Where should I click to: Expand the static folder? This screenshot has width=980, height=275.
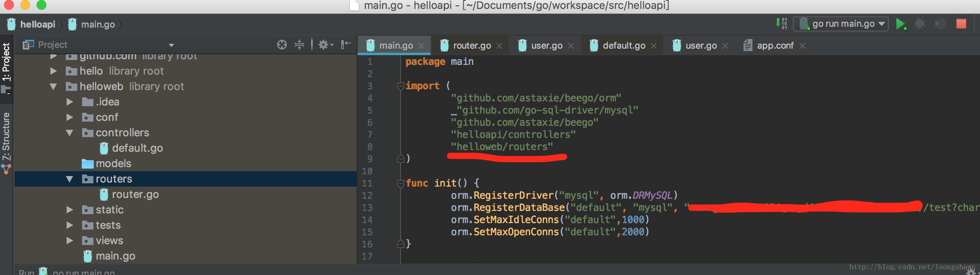pyautogui.click(x=69, y=210)
